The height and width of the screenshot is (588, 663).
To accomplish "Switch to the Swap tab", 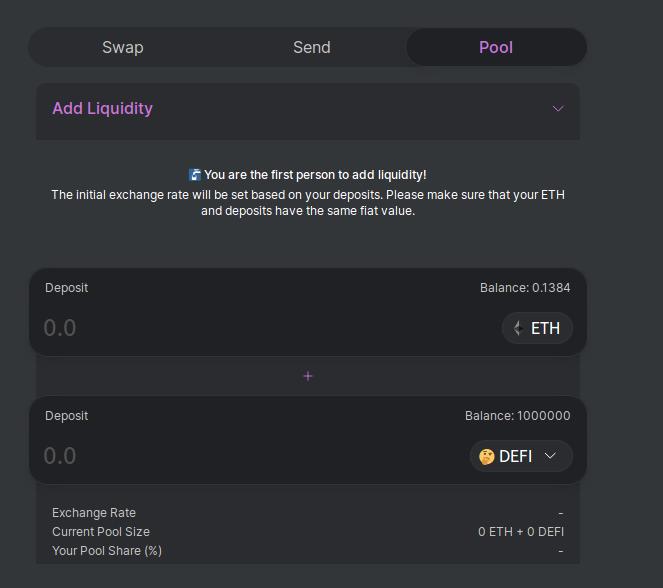I will (x=123, y=47).
